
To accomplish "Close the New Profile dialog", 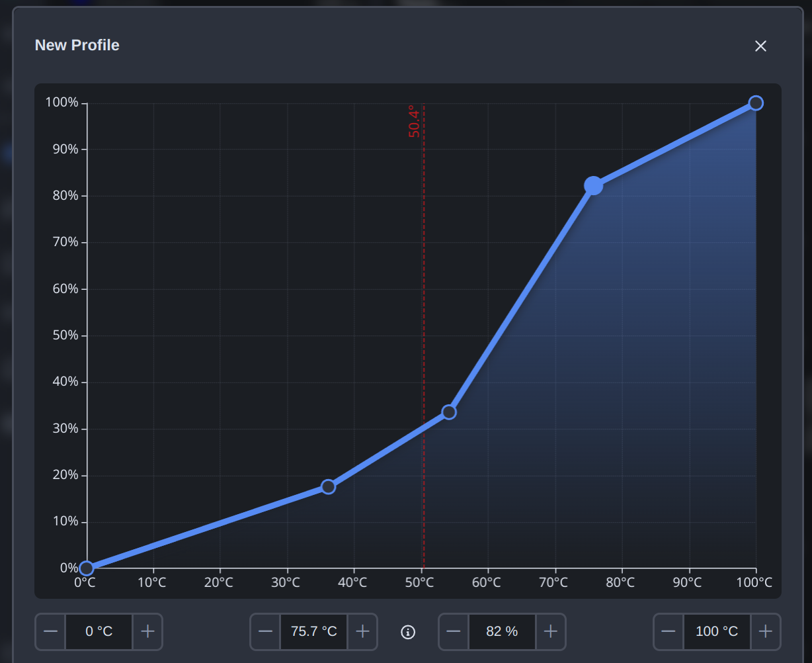I will 760,46.
